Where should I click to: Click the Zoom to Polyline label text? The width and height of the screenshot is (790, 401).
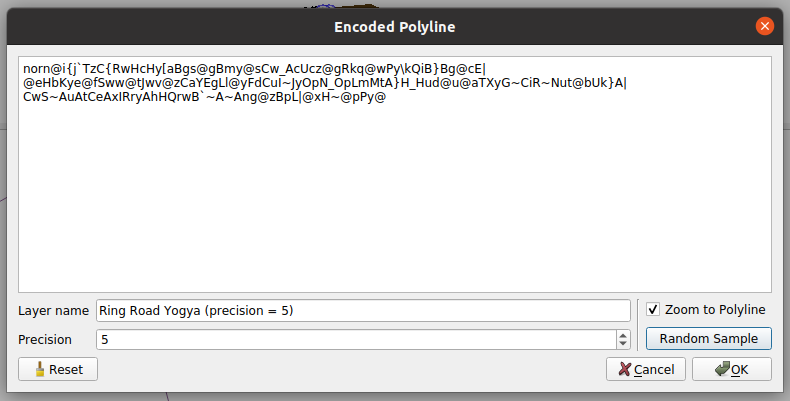point(715,310)
